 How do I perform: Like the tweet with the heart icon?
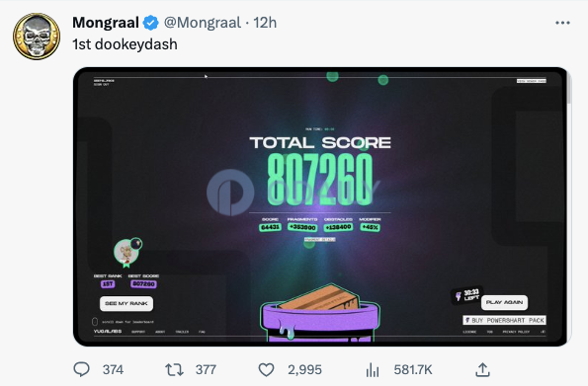[x=266, y=370]
